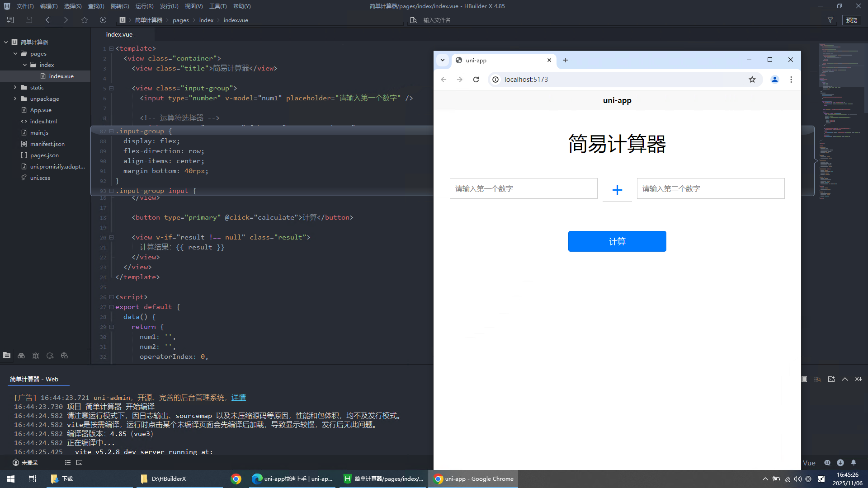868x488 pixels.
Task: Click the stop running square icon in console
Action: 804,379
